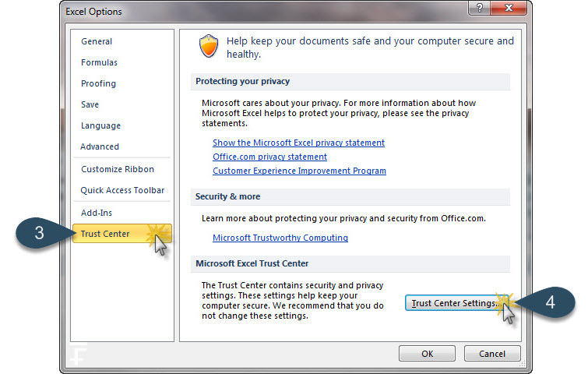Click the orange security shield icon
Screen dimensions: 588x374
click(x=209, y=46)
